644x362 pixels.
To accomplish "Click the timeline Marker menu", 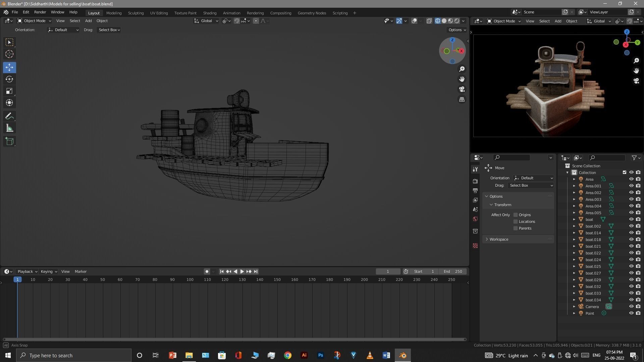I will tap(80, 271).
